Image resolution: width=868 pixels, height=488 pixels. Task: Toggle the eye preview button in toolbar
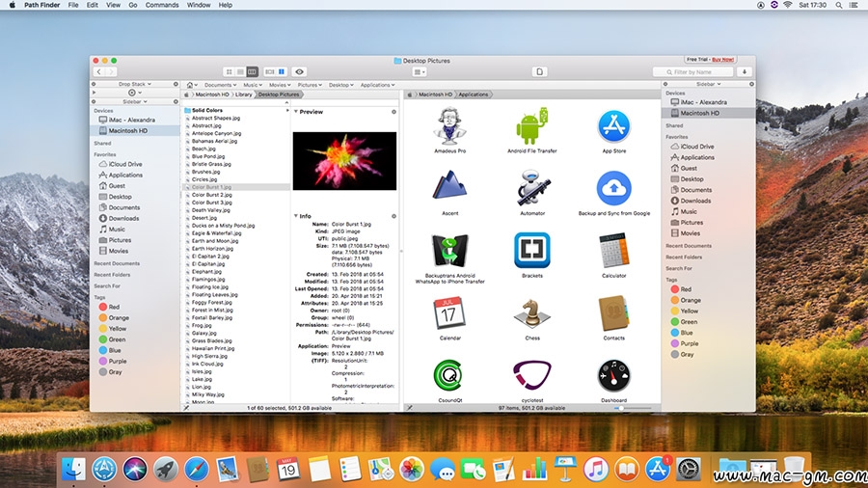300,72
